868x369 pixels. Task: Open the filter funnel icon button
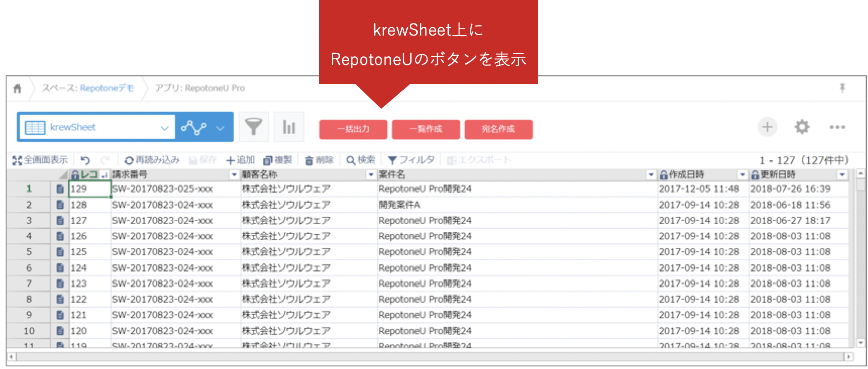[254, 127]
